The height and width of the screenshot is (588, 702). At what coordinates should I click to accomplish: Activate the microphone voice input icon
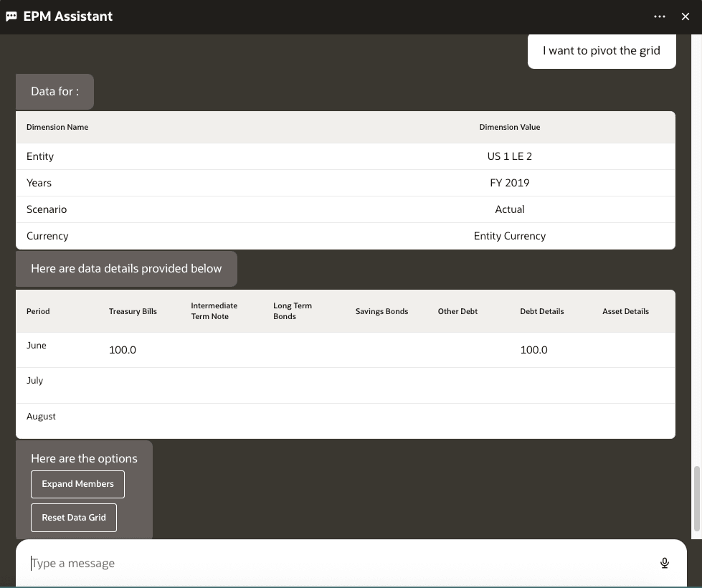point(664,563)
